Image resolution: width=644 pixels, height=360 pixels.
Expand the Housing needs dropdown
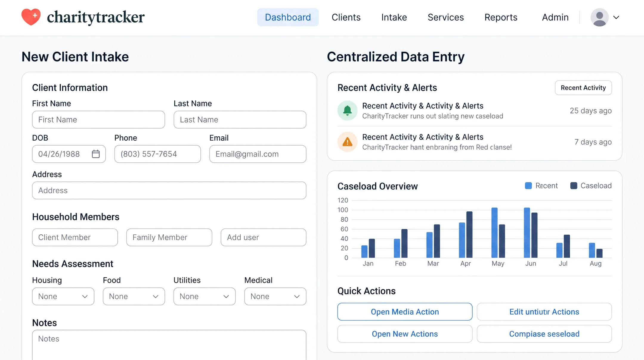tap(63, 296)
